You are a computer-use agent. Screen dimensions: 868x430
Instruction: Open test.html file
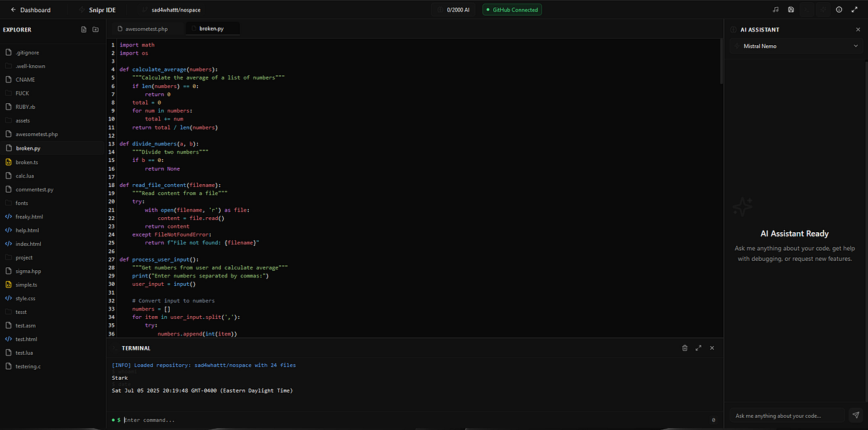coord(53,339)
